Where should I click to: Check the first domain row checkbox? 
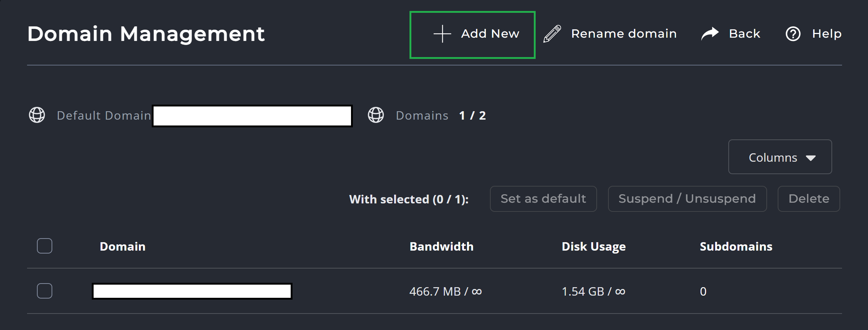45,291
